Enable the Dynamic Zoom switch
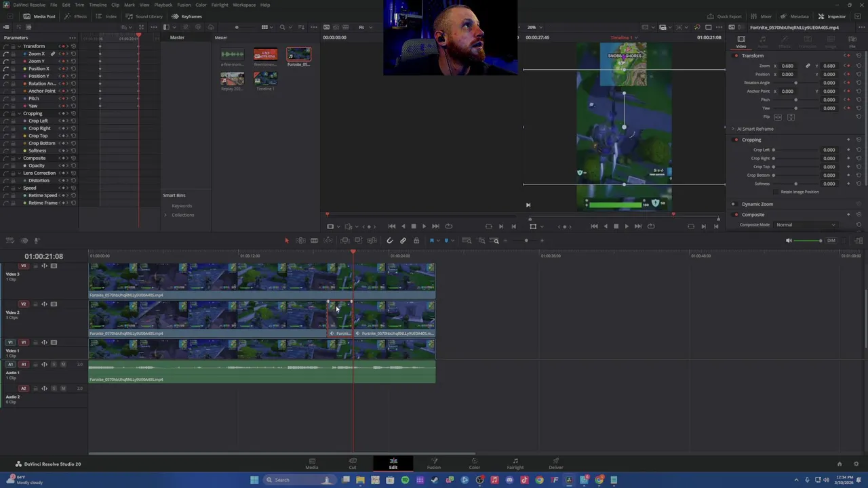868x488 pixels. click(x=733, y=204)
